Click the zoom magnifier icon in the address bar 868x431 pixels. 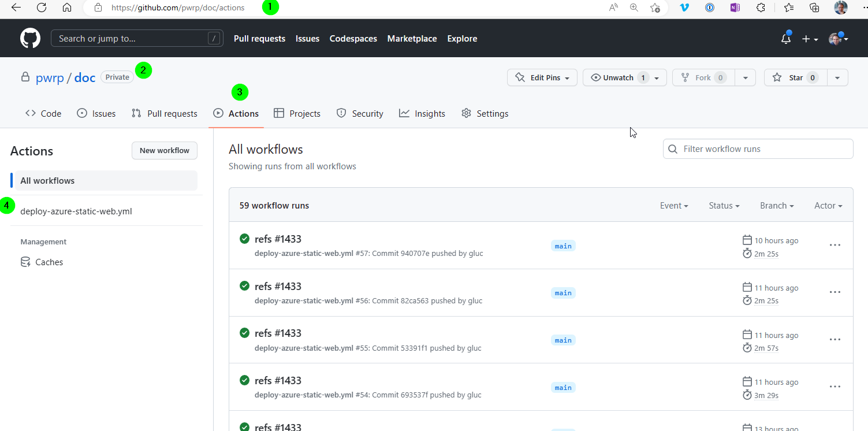coord(634,8)
